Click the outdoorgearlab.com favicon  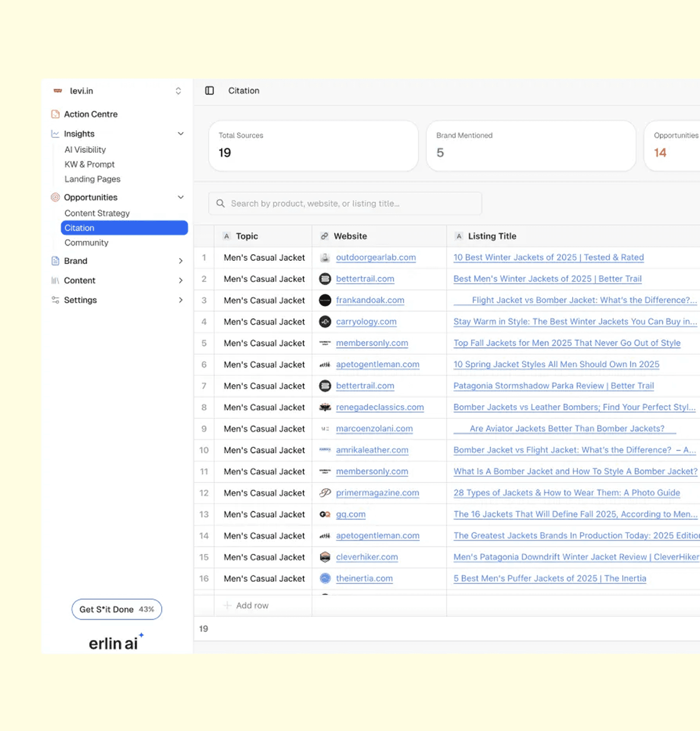[325, 257]
